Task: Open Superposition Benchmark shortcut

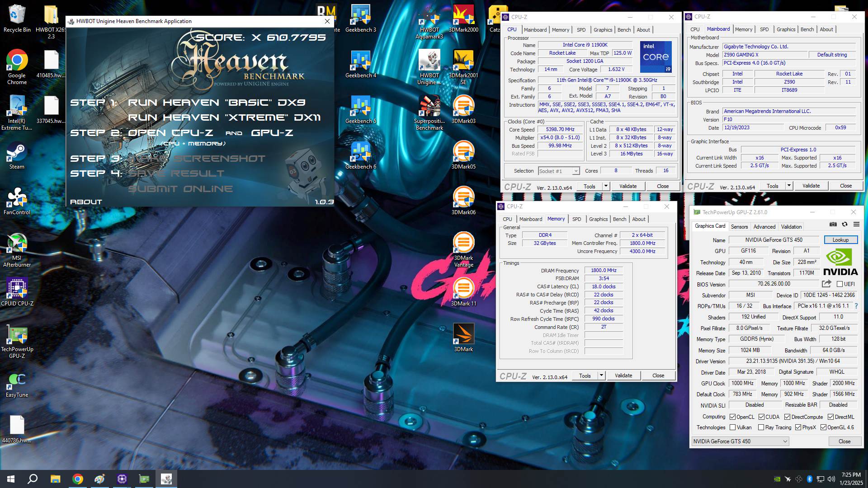Action: click(429, 113)
